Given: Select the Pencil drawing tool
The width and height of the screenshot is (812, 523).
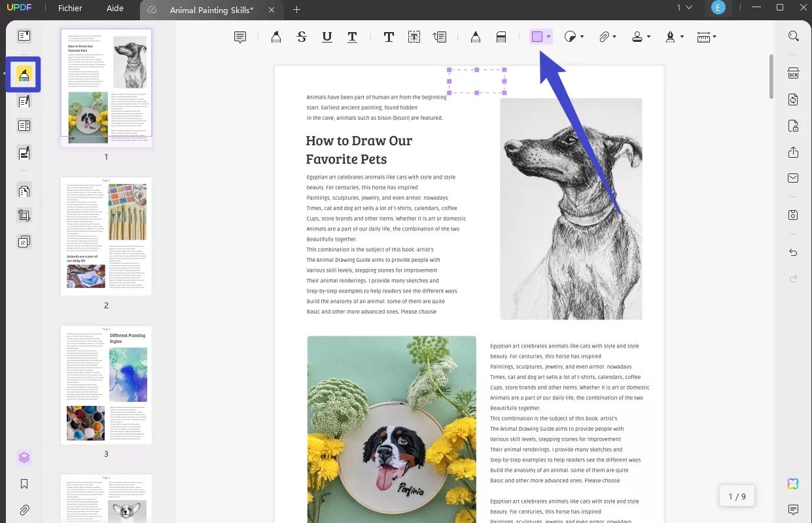Looking at the screenshot, I should pos(476,37).
